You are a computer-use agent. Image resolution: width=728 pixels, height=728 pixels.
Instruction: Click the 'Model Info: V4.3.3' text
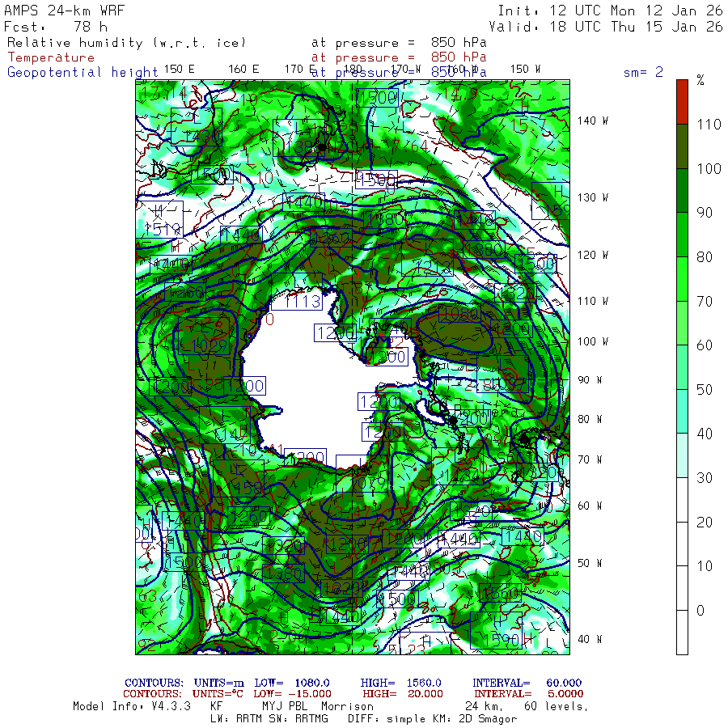132,707
